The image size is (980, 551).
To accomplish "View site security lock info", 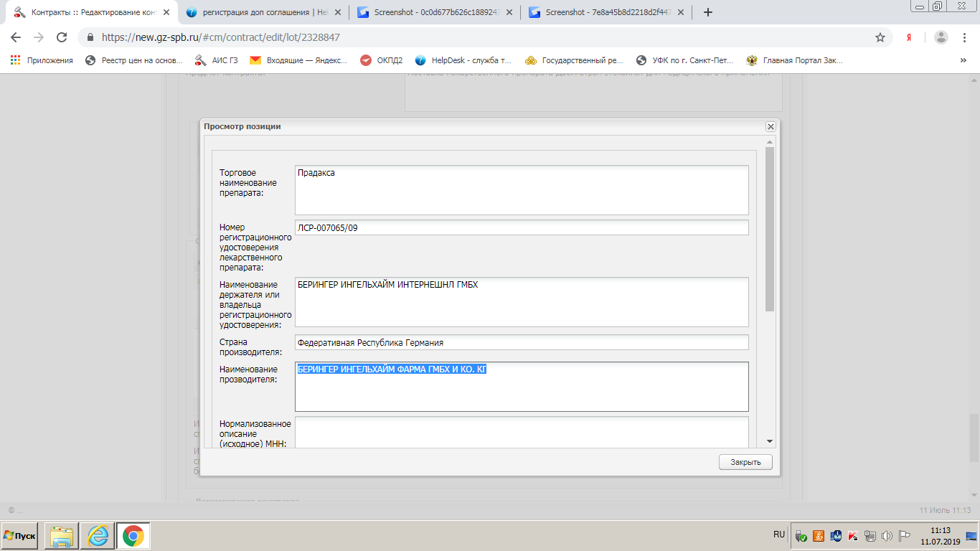I will click(90, 37).
